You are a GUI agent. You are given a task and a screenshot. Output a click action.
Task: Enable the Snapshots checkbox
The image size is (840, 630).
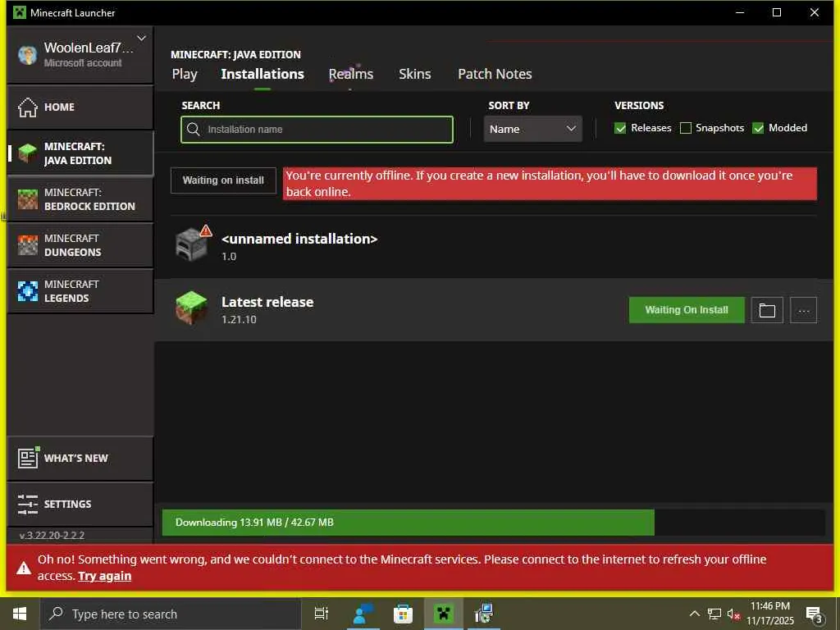(x=685, y=128)
